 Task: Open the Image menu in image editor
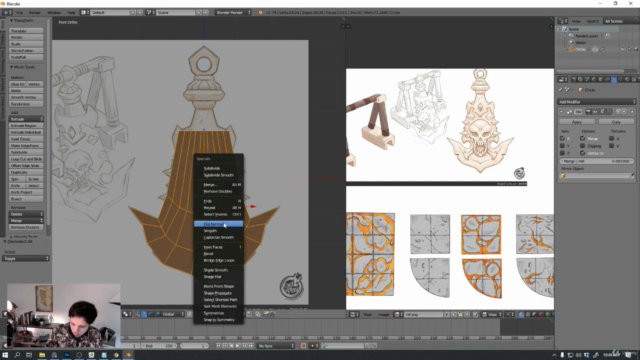[x=383, y=314]
